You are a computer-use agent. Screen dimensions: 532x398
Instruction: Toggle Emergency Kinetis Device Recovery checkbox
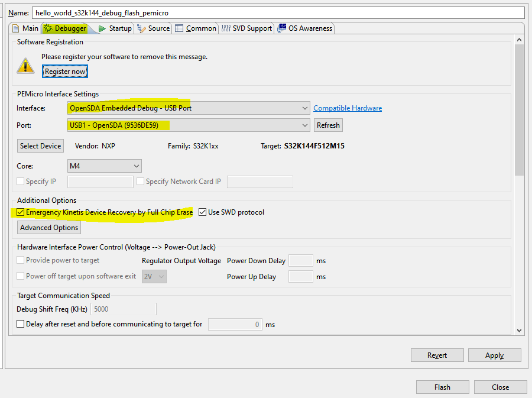click(x=20, y=212)
